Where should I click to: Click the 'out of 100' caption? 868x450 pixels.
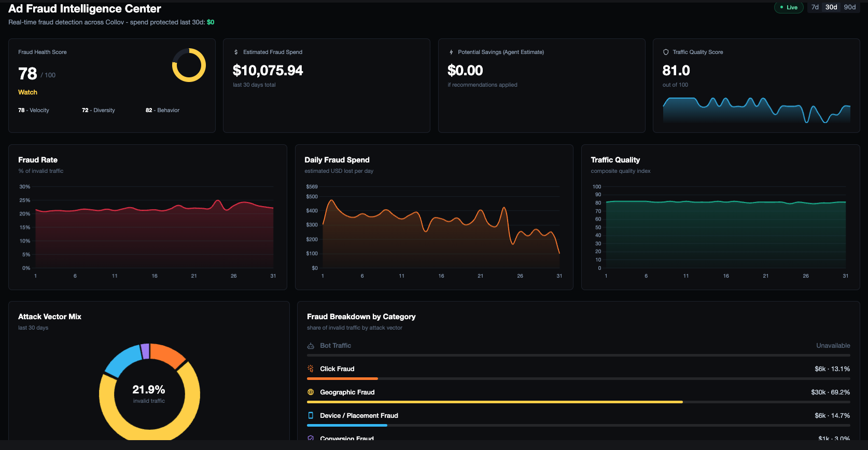[x=675, y=85]
